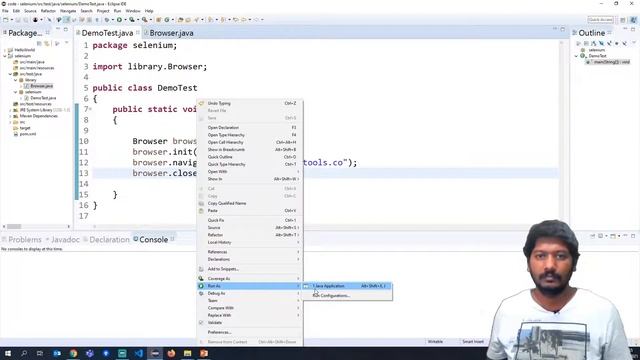The width and height of the screenshot is (640, 360).
Task: Collapse the main method fold at line 7
Action: tap(90, 109)
